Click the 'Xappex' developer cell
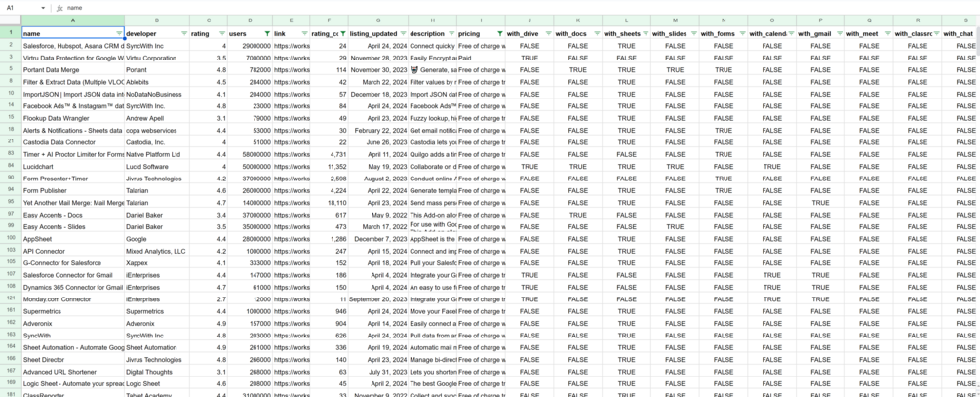This screenshot has height=397, width=980. click(x=157, y=263)
